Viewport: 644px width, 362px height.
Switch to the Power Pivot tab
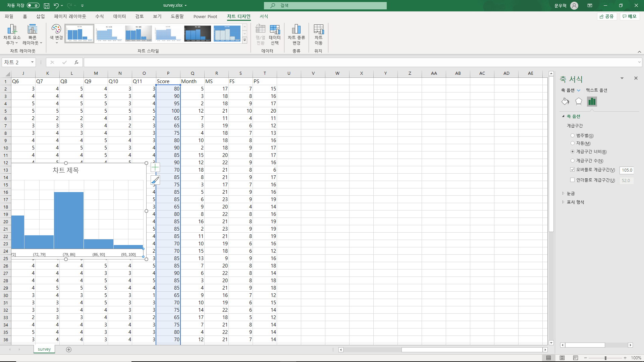[x=205, y=16]
